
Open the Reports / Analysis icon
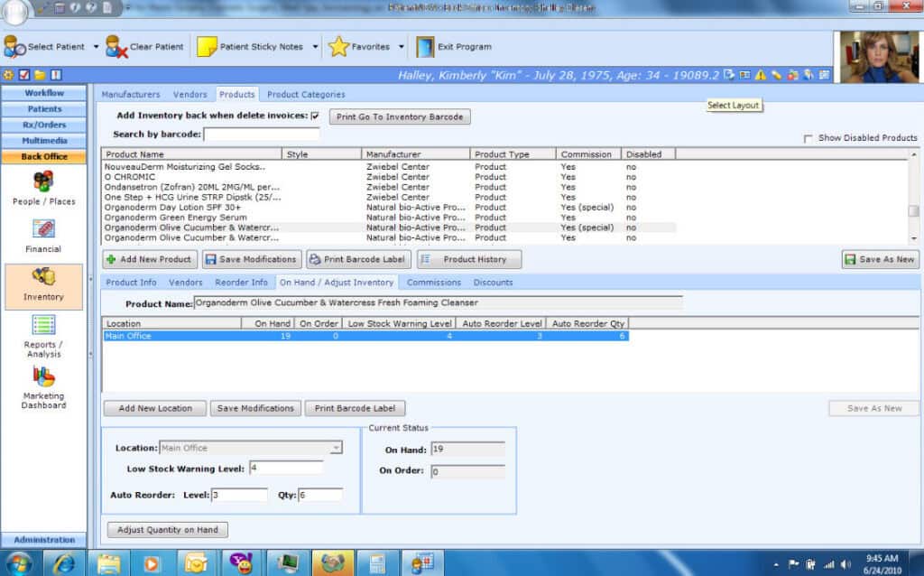43,325
